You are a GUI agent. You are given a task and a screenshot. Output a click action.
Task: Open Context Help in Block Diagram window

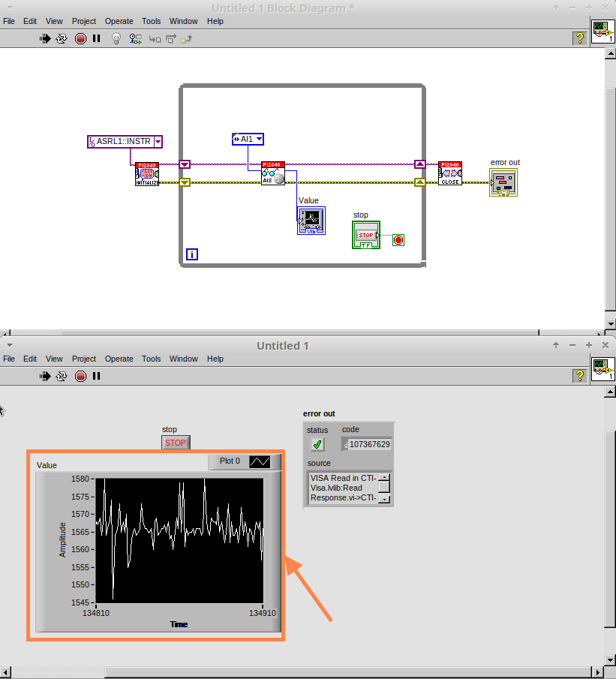click(580, 38)
